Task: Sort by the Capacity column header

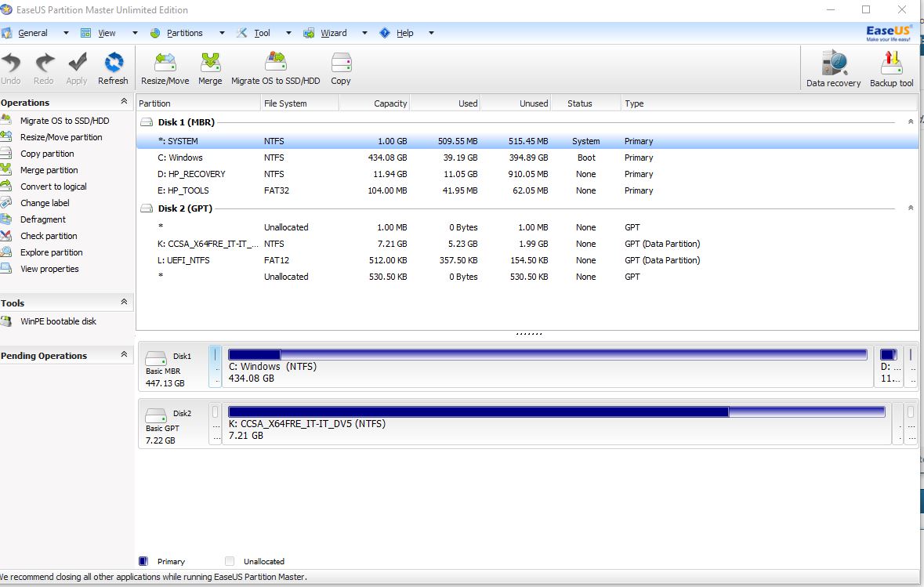Action: coord(374,103)
